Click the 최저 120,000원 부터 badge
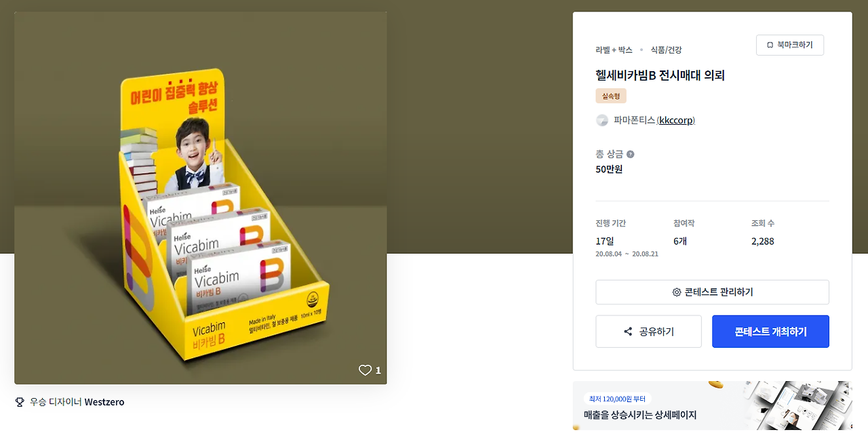 617,399
